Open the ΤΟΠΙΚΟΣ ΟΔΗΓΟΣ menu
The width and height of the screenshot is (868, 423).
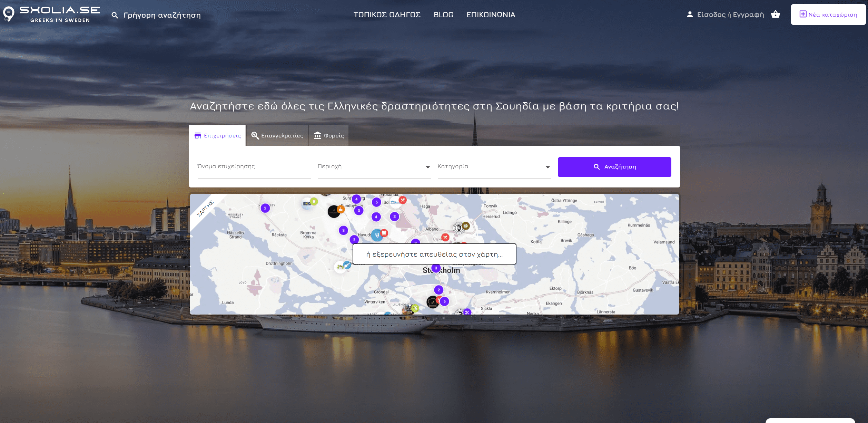coord(387,15)
